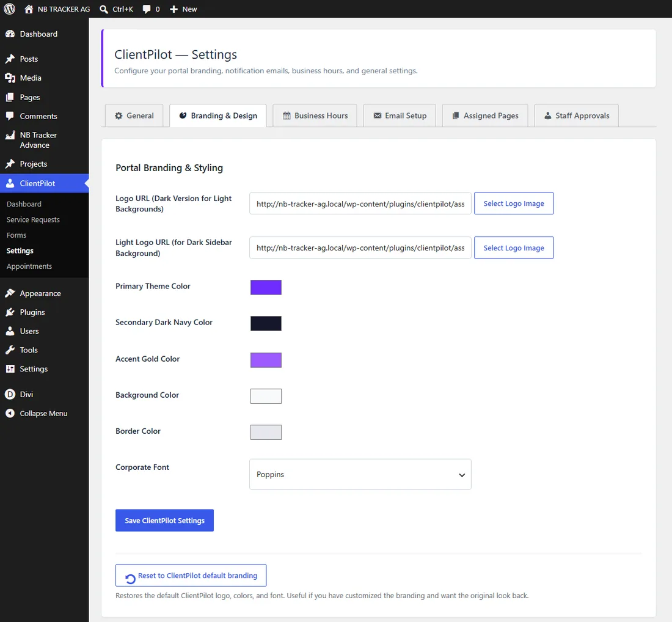The height and width of the screenshot is (622, 672).
Task: Click the gear icon on General tab
Action: coord(119,115)
